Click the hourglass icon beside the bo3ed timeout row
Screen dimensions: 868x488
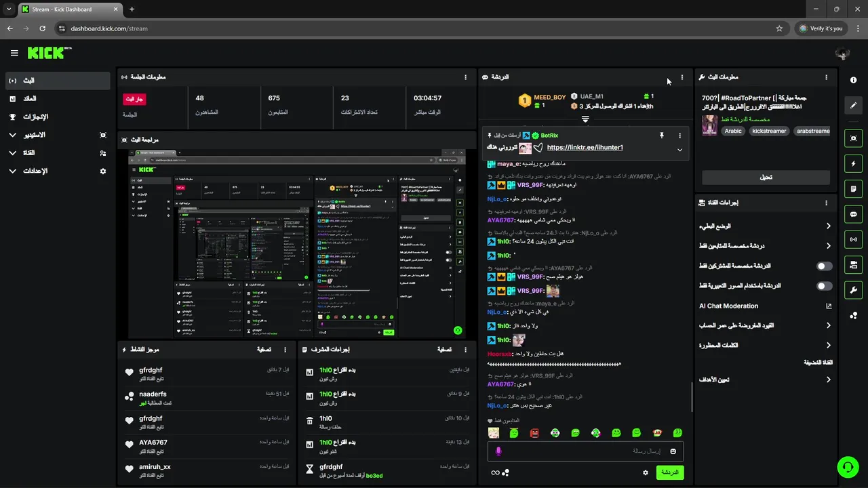310,468
